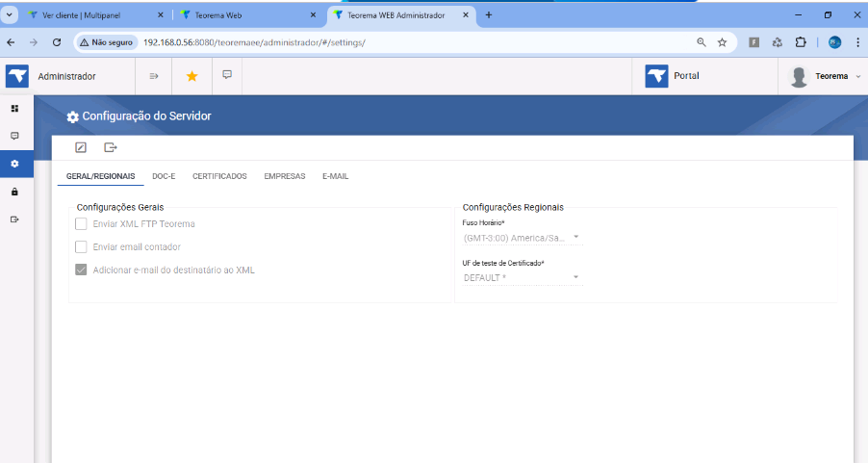Open the dashboard grid icon in sidebar
Screen dimensions: 868x463
(15, 109)
